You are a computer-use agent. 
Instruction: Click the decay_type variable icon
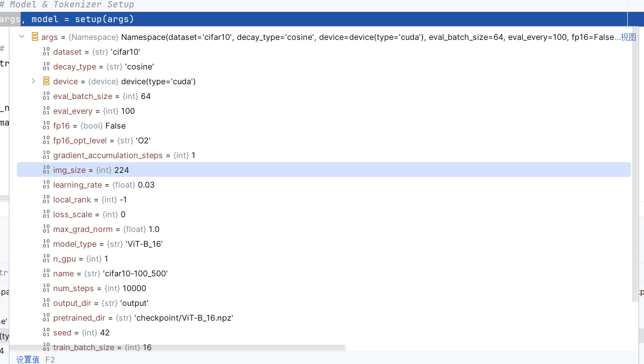pos(46,66)
